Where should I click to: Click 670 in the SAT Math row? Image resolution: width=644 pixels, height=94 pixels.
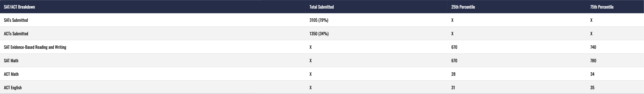(x=454, y=60)
